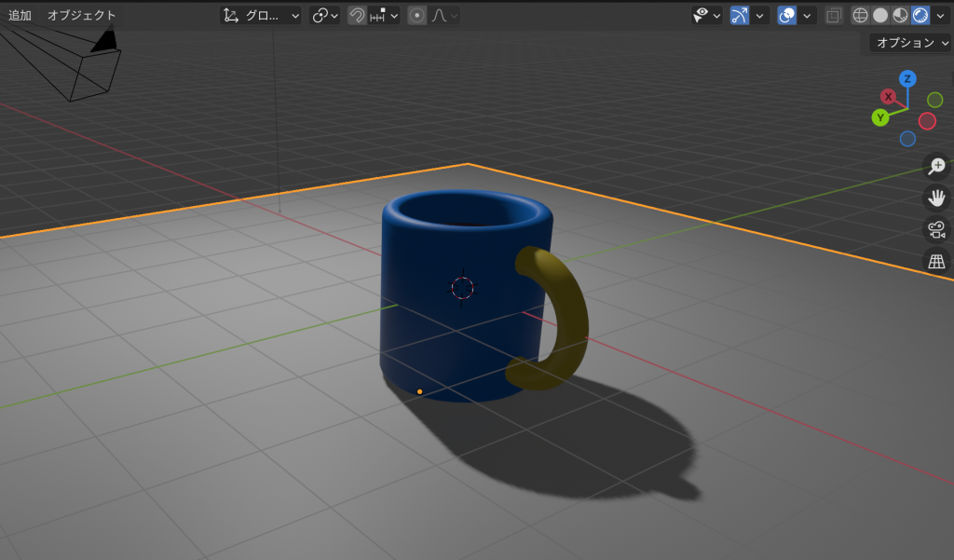The image size is (954, 560).
Task: Open the オブジェクト menu
Action: coord(82,15)
